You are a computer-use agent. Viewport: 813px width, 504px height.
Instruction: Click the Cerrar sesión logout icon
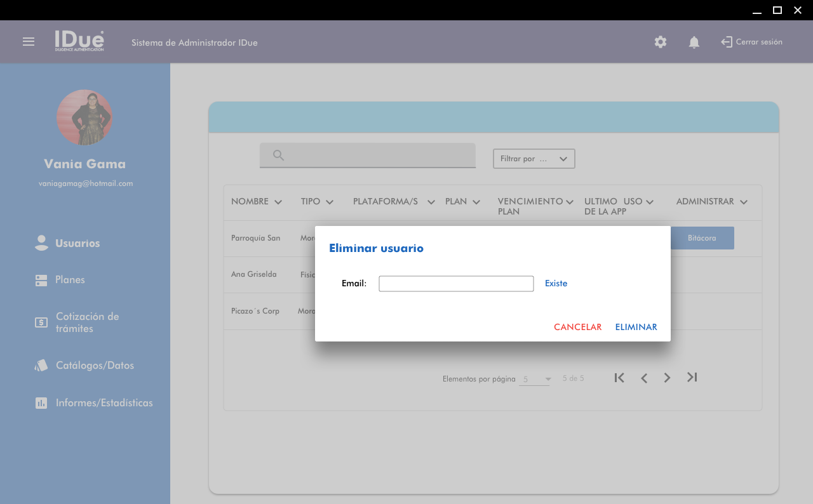pos(727,42)
